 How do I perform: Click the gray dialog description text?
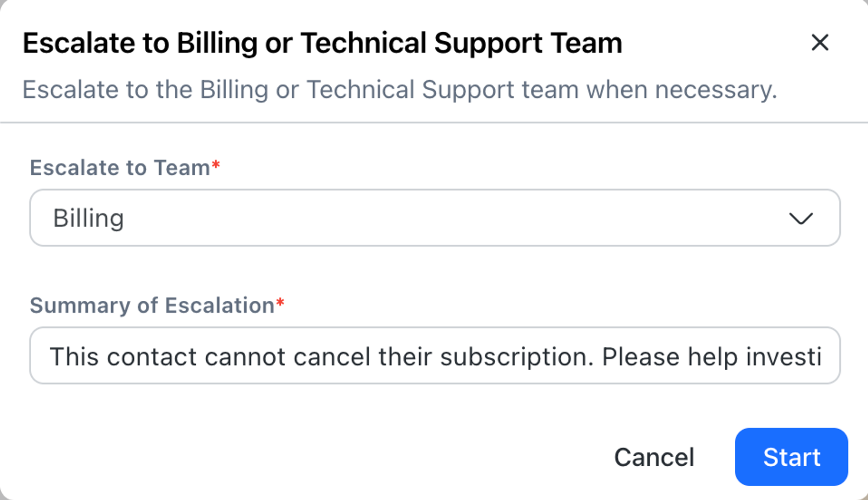click(x=399, y=90)
